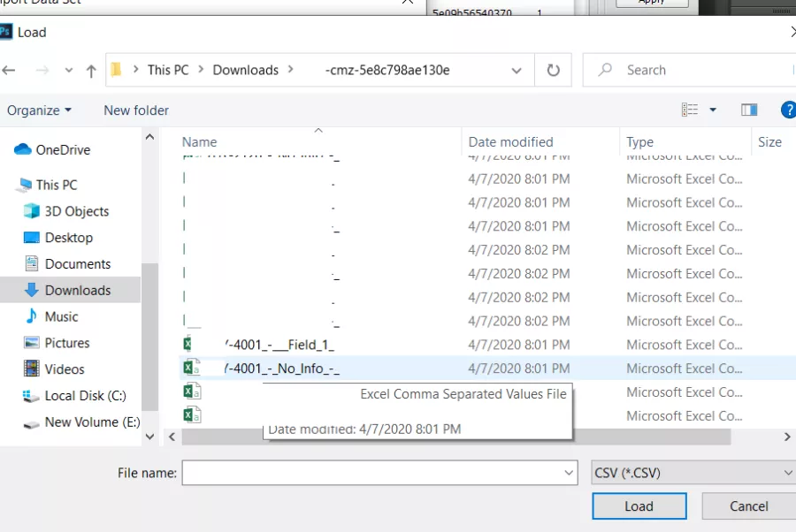
Task: Click the File name input field
Action: pos(371,473)
